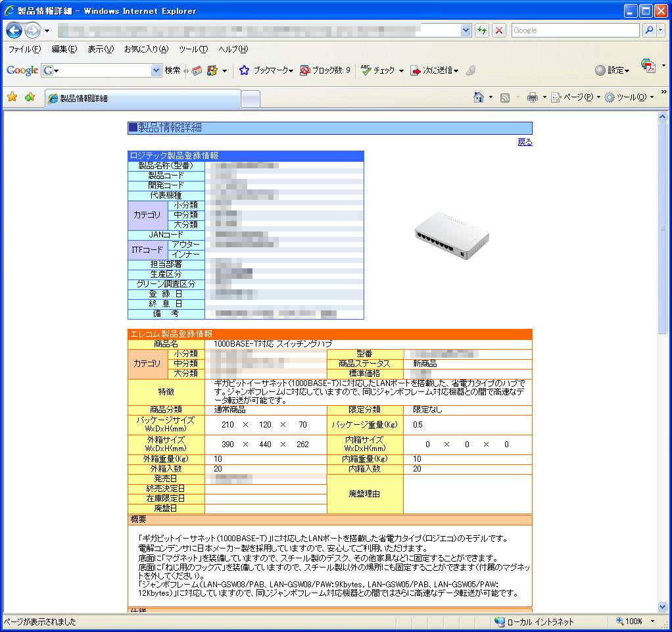Click the vertical scrollbar thumb
672x632 pixels.
point(663,228)
